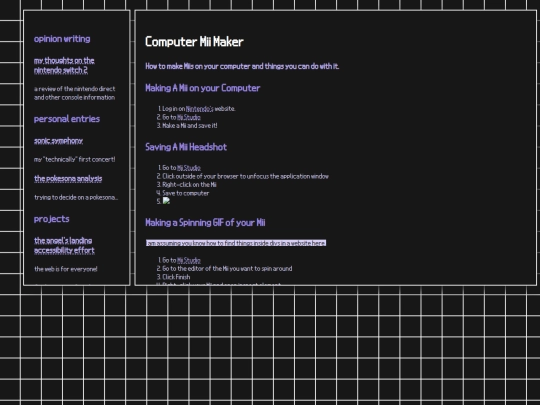Click the "Save to computer" step

coord(186,193)
